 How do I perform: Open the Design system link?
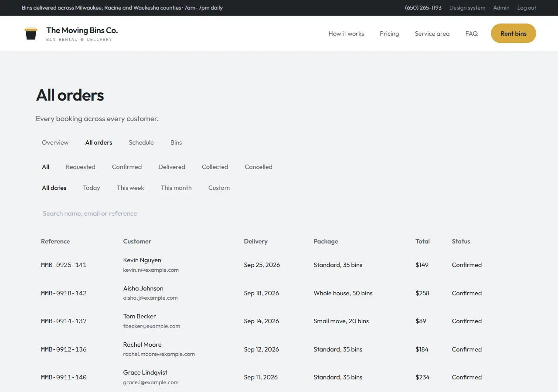tap(467, 8)
